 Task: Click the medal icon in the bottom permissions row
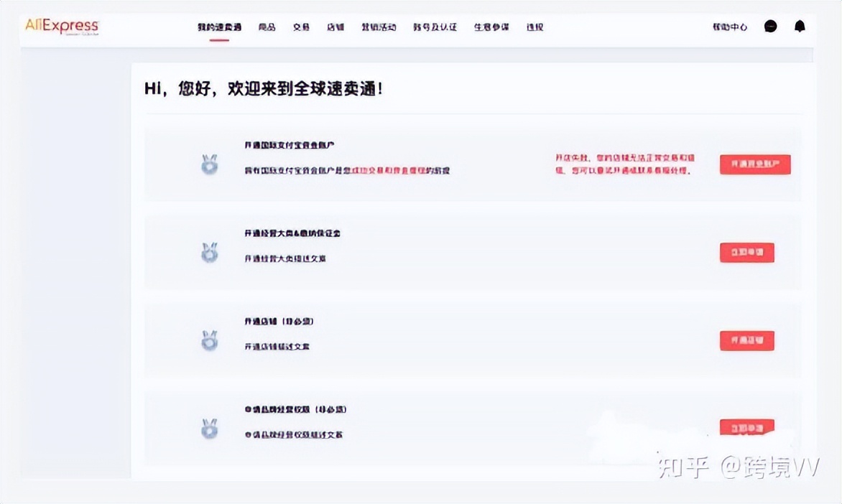click(x=208, y=426)
